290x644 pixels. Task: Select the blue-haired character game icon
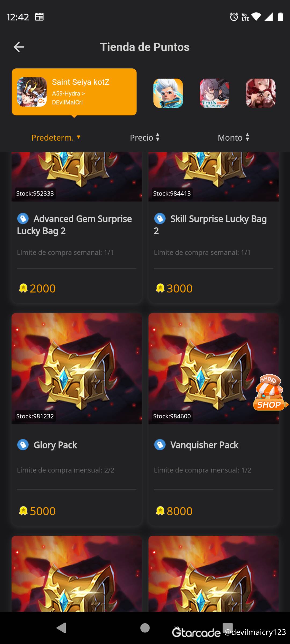click(168, 93)
